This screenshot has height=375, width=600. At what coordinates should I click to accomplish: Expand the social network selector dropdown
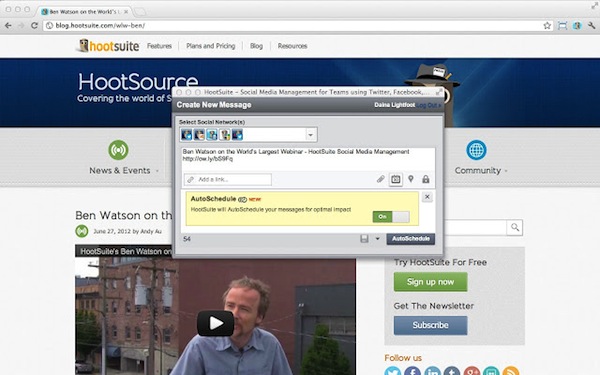point(311,135)
